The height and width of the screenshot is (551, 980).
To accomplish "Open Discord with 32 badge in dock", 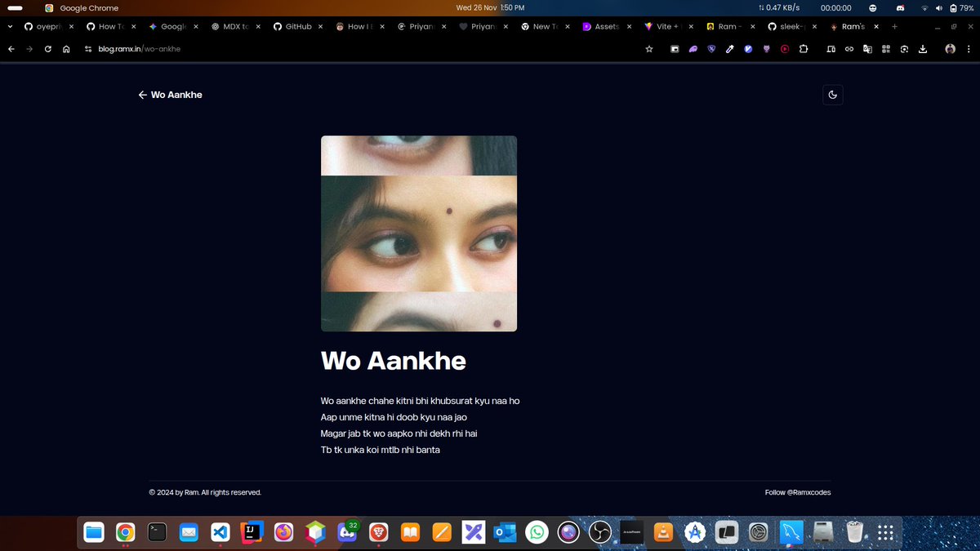I will click(x=347, y=533).
